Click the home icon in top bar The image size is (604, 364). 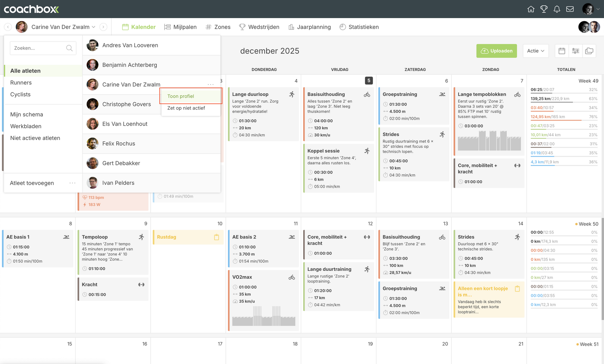531,9
